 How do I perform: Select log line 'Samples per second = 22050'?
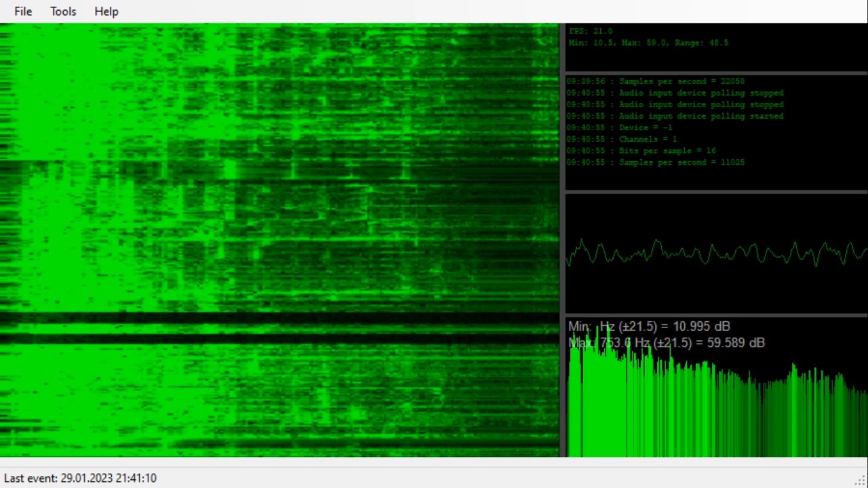click(655, 81)
